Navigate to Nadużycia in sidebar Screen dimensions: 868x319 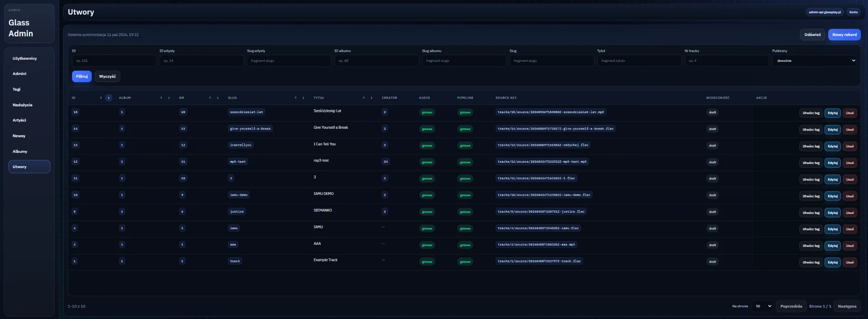click(x=29, y=105)
